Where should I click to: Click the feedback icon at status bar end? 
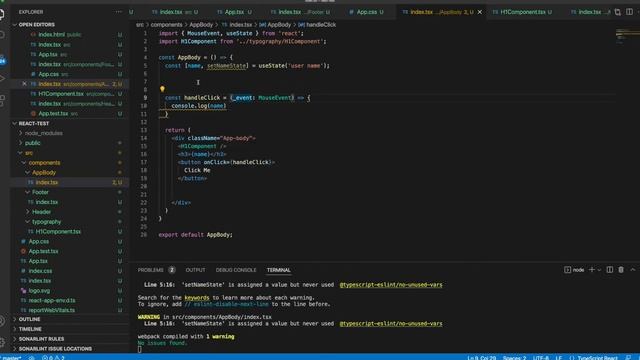[628, 358]
